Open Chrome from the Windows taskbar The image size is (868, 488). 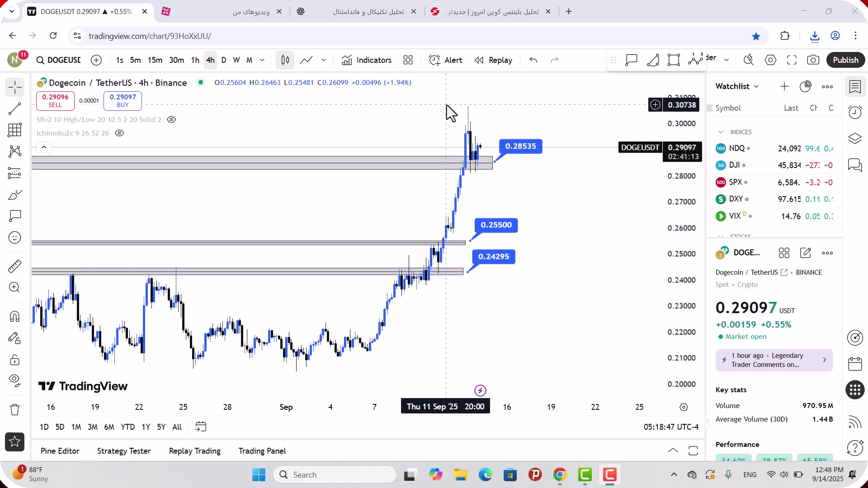point(560,475)
